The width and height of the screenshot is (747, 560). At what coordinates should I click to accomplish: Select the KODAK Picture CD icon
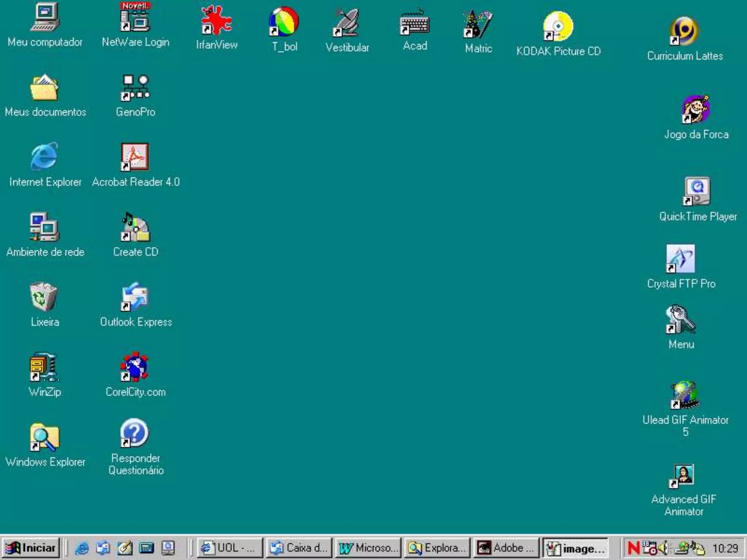(x=558, y=26)
